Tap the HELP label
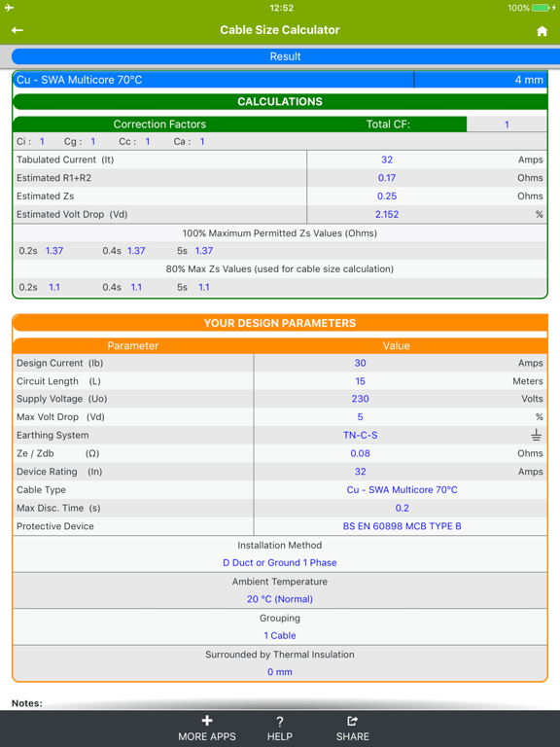This screenshot has height=747, width=560. click(x=280, y=736)
